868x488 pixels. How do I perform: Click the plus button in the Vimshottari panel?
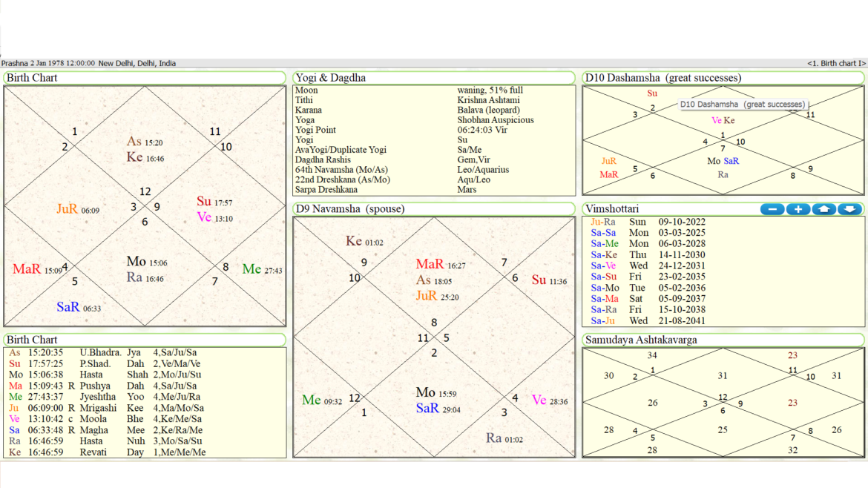(798, 209)
